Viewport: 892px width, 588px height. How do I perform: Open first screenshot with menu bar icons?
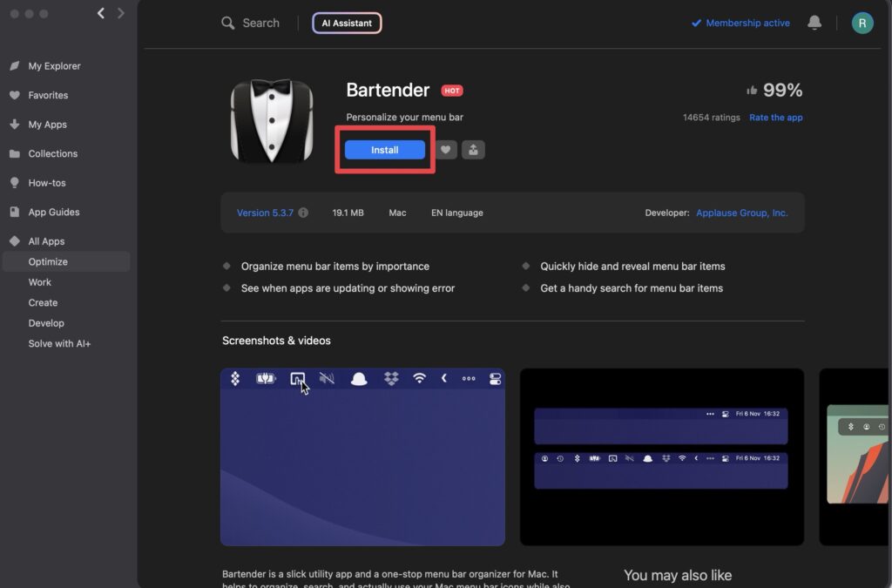coord(362,457)
